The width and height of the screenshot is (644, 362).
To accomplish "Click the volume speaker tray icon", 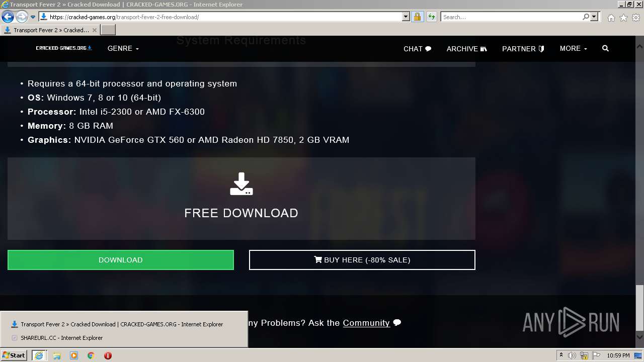I will [x=573, y=355].
